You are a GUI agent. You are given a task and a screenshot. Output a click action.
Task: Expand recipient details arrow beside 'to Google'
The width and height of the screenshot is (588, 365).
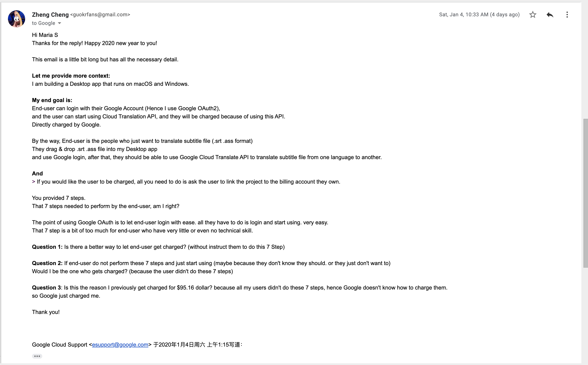(59, 23)
